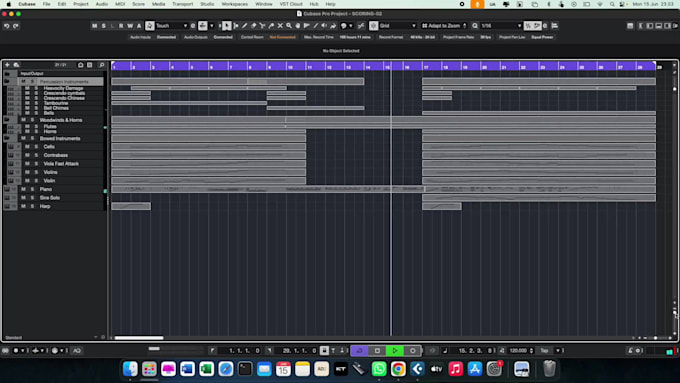Toggle global Read R automation button
Viewport: 680px width, 383px height.
121,26
